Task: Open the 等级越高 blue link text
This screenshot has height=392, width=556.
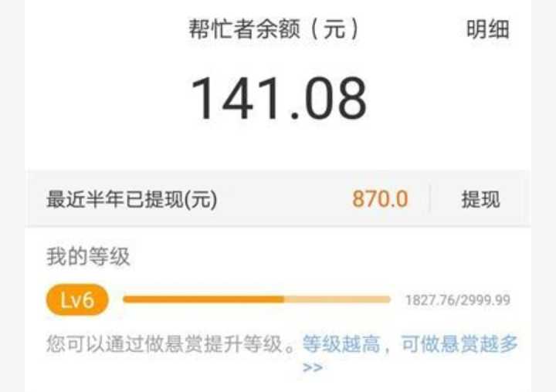Action: tap(341, 344)
